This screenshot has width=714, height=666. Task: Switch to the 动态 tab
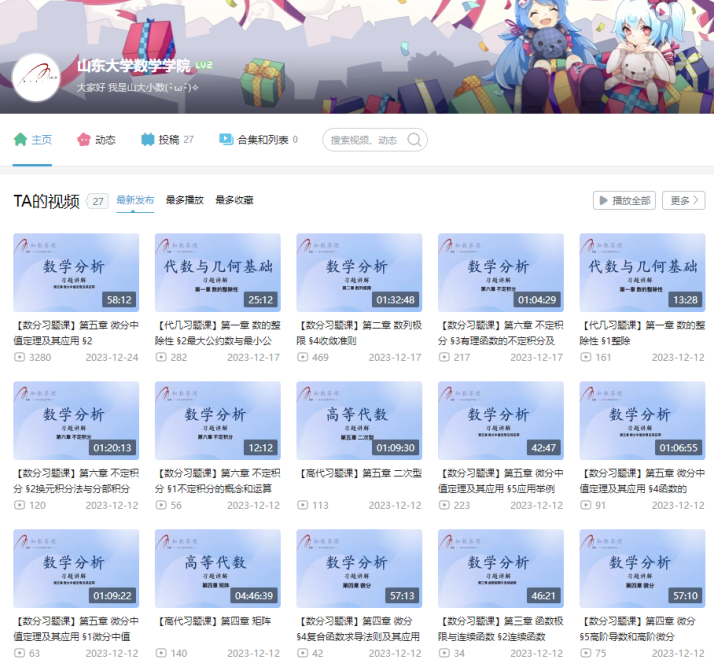click(105, 140)
